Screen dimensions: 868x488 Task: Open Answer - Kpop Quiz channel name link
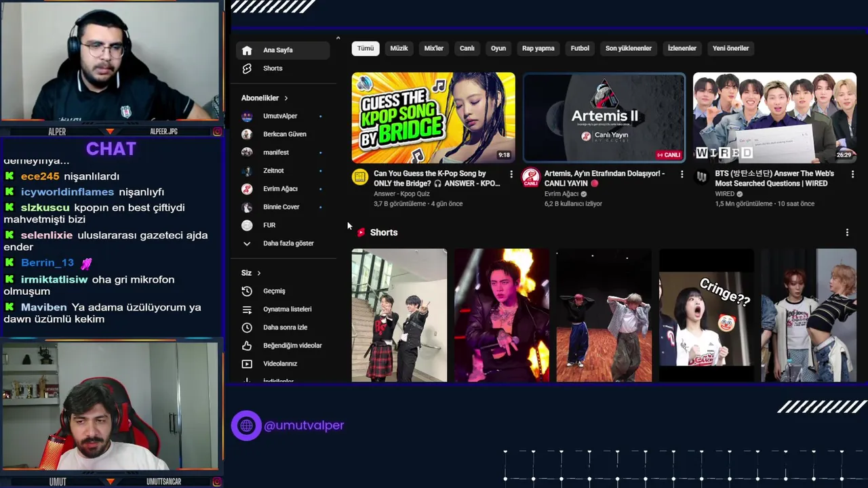(401, 195)
